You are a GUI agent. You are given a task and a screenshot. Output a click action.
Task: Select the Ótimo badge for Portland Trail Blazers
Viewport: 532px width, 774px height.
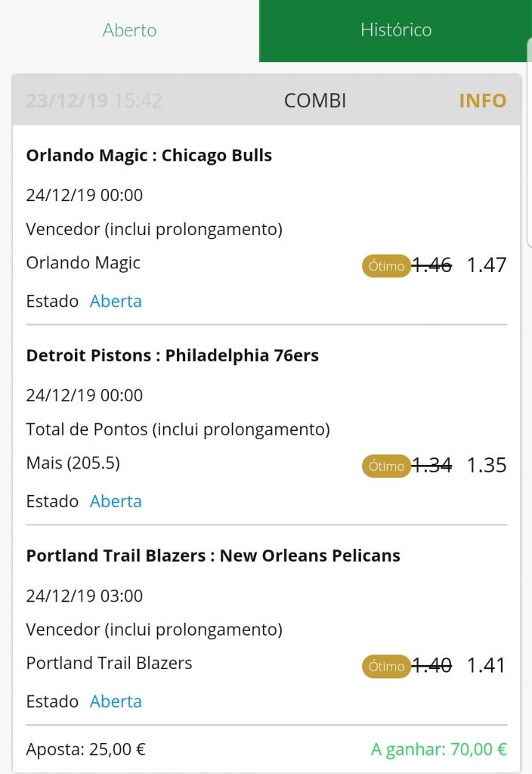tap(386, 667)
